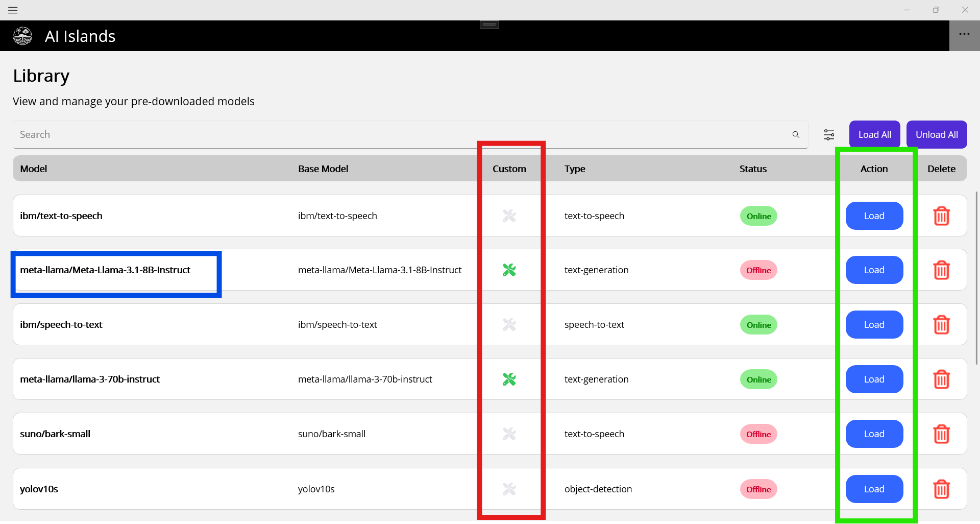This screenshot has width=980, height=524.
Task: Click the custom tools icon for suno/bark-small
Action: [x=509, y=434]
